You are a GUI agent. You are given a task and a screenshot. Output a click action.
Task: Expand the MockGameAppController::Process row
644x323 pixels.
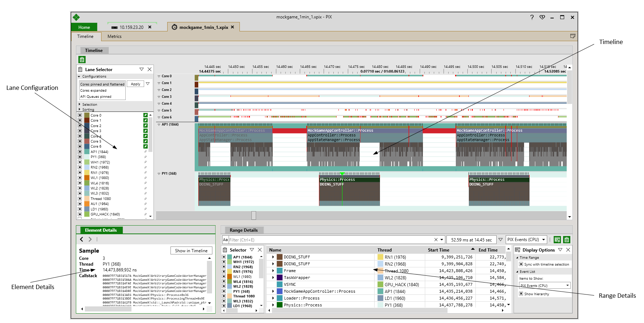(x=273, y=291)
